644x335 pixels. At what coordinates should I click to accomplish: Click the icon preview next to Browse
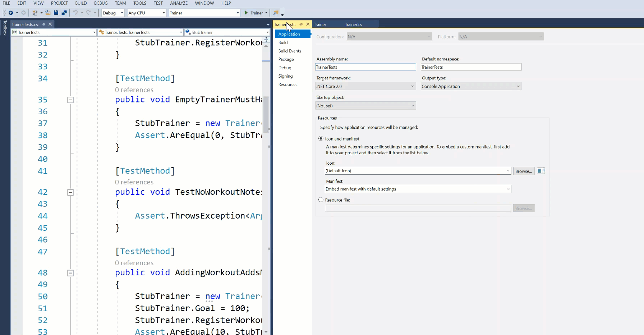541,171
